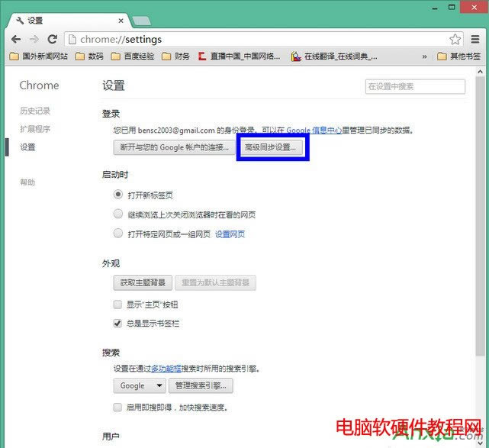Open 扩展程序 in the sidebar

(35, 129)
